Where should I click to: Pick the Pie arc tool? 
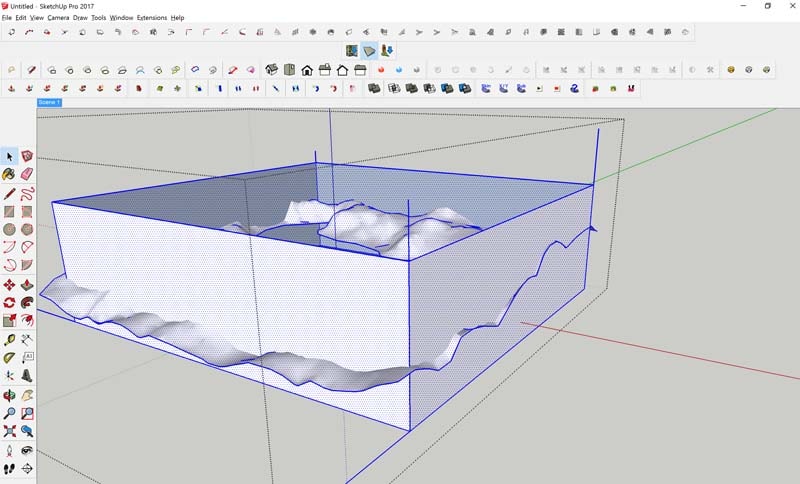(27, 265)
